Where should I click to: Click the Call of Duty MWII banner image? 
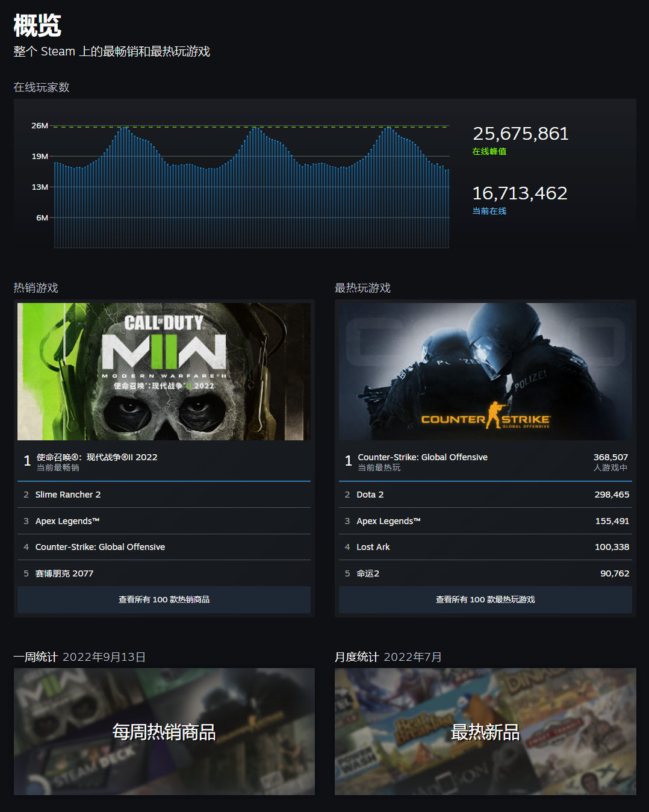(164, 371)
